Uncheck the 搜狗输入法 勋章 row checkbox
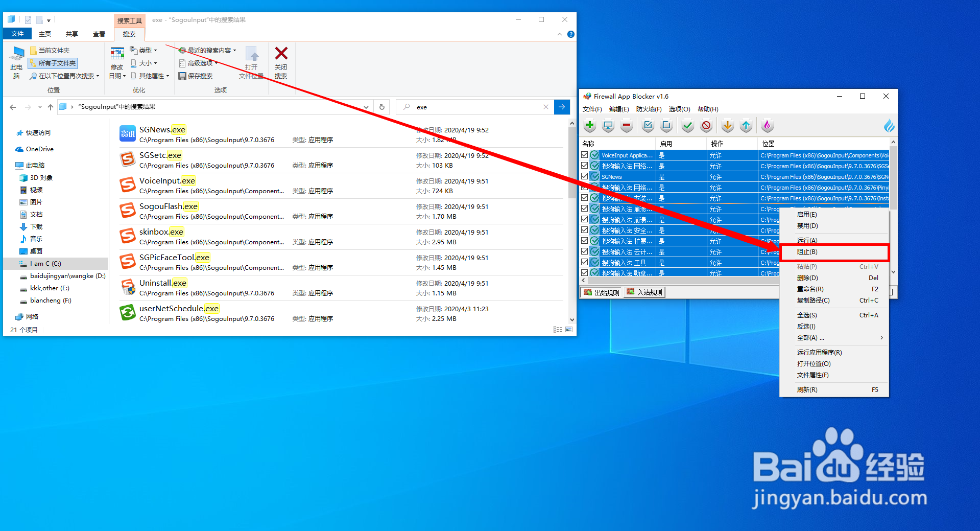Viewport: 980px width, 531px height. pyautogui.click(x=584, y=273)
